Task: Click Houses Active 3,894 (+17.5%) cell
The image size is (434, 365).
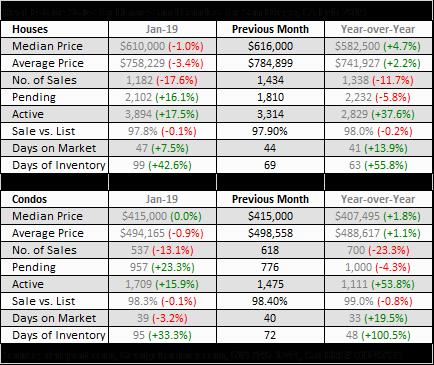Action: (162, 114)
